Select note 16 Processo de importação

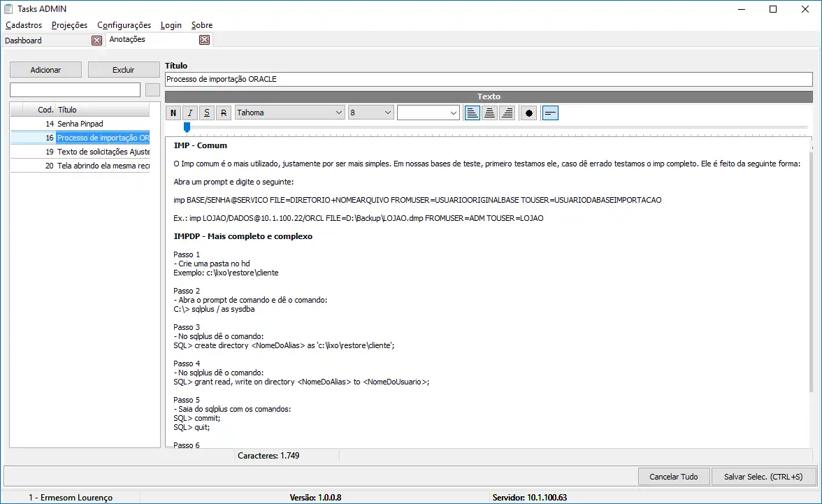(x=80, y=138)
